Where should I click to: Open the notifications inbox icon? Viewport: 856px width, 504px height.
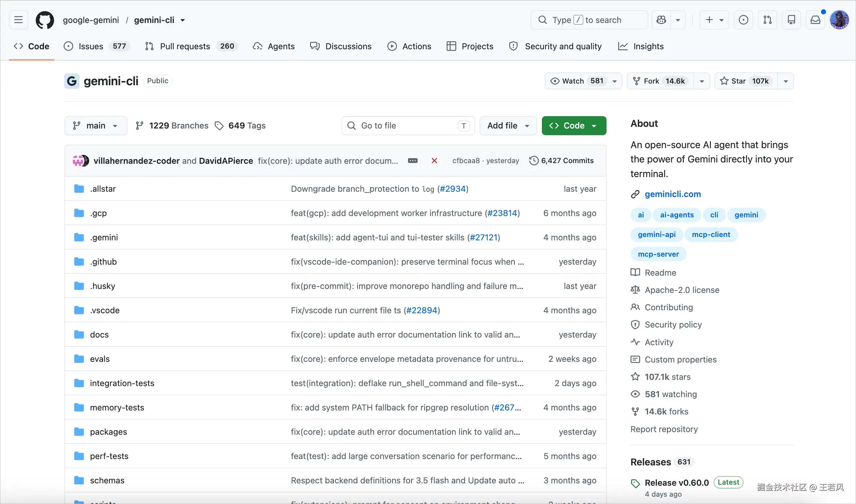pos(816,20)
